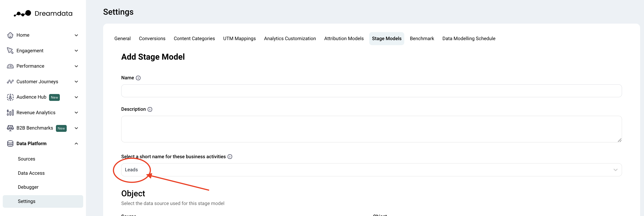
Task: Click the Object section heading
Action: pos(133,194)
